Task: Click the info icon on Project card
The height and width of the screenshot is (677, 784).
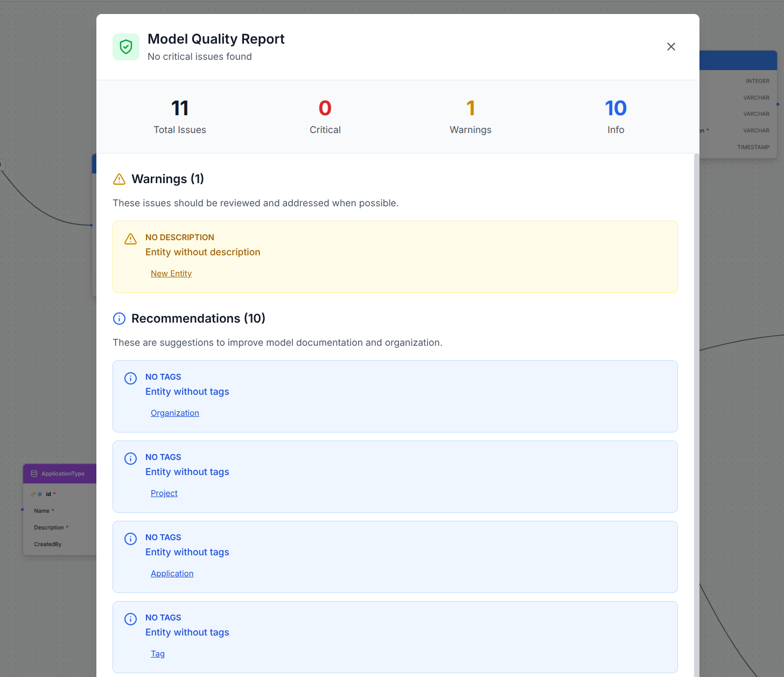Action: [130, 458]
